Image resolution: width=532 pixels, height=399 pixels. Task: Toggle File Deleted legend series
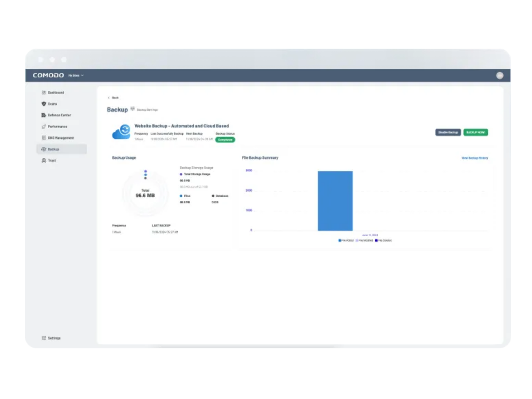click(383, 240)
